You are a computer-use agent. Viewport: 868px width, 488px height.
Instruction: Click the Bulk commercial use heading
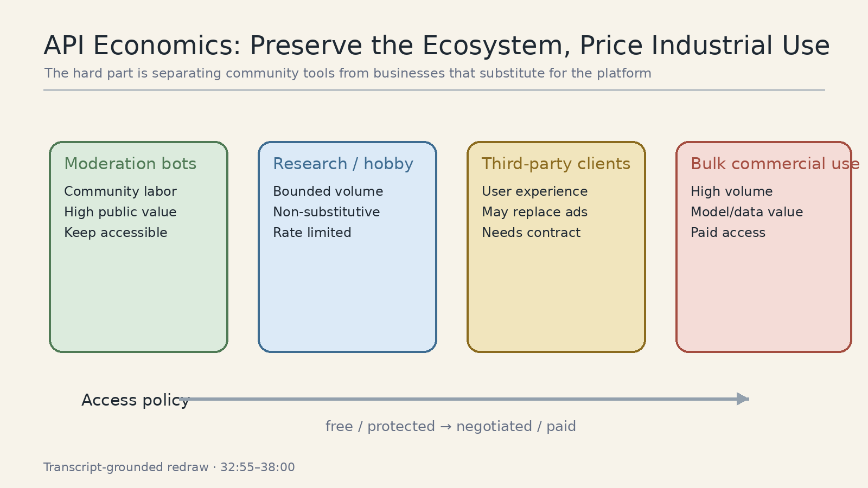point(775,164)
